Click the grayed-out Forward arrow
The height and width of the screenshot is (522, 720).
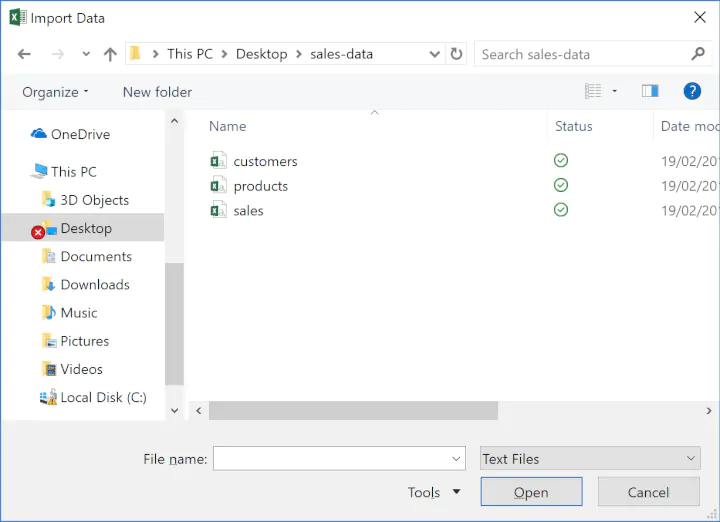tap(57, 54)
